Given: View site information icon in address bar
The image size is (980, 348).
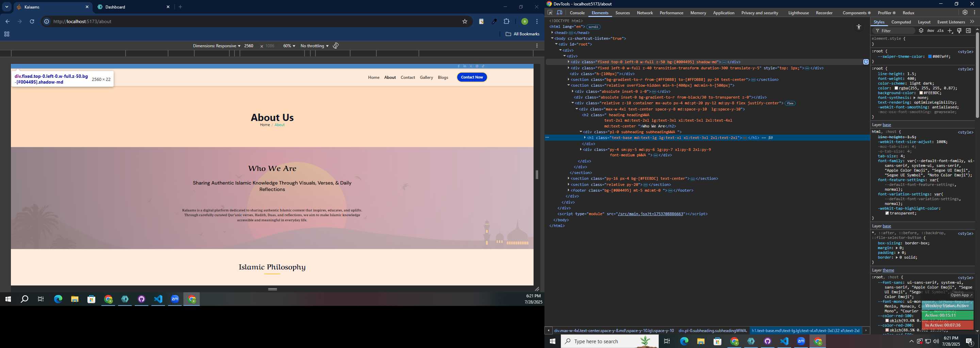Looking at the screenshot, I should point(46,22).
